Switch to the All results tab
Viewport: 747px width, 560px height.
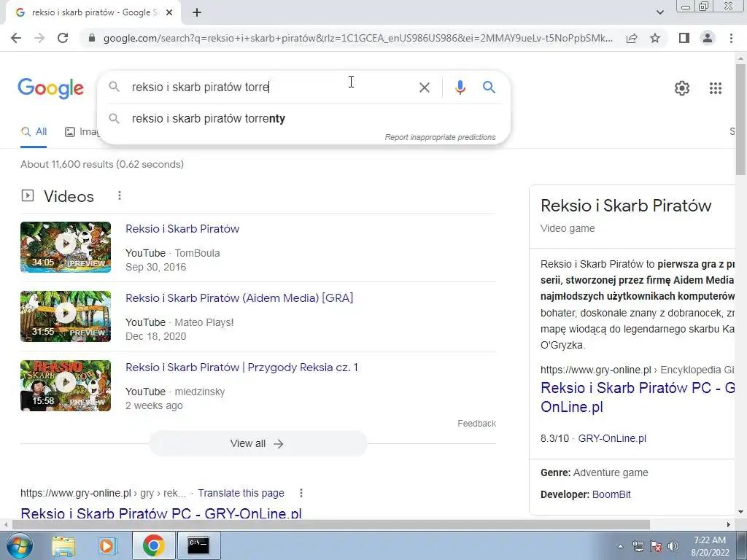coord(34,132)
